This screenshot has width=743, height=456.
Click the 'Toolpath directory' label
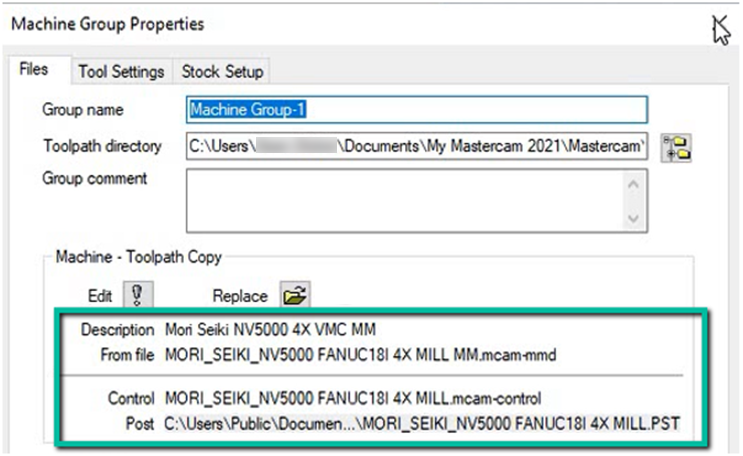click(x=102, y=146)
